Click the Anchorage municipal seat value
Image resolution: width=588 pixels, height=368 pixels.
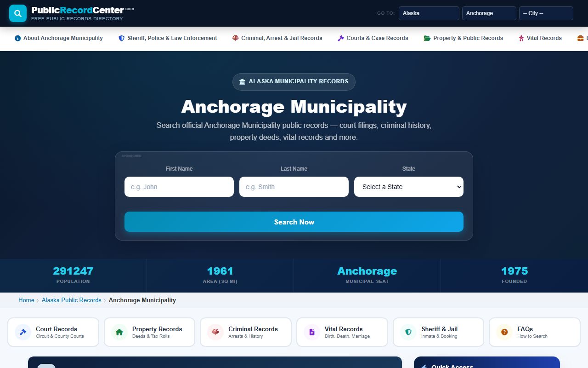click(367, 271)
